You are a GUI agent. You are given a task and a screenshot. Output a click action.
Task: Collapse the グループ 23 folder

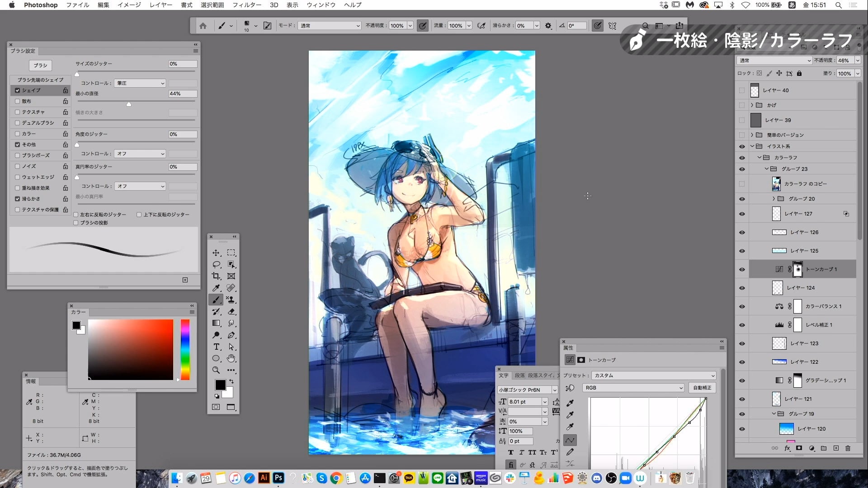point(767,169)
